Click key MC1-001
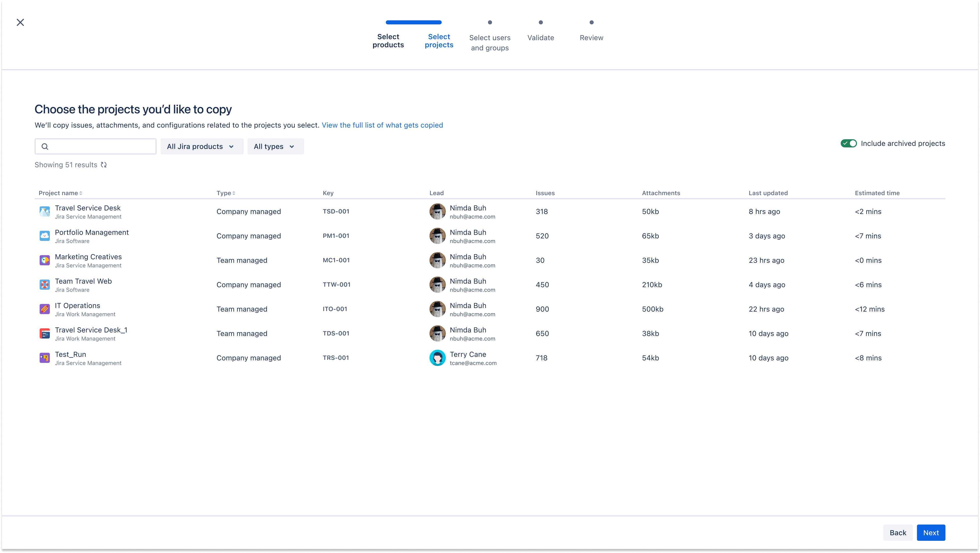The height and width of the screenshot is (553, 980). tap(336, 260)
